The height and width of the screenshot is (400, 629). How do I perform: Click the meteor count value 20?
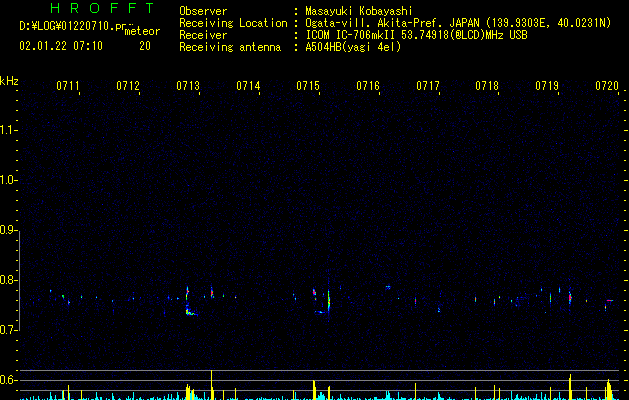145,46
